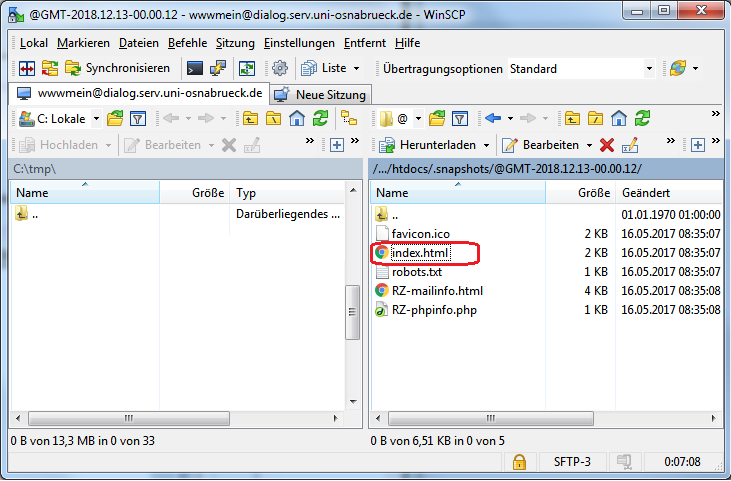731x481 pixels.
Task: Open the Herunterladen dropdown arrow
Action: (x=486, y=145)
